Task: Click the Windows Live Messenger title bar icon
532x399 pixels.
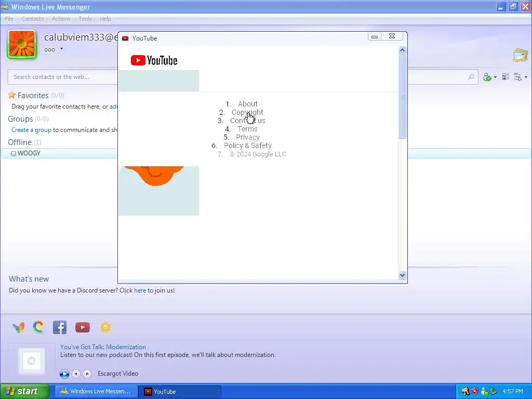Action: [x=5, y=6]
